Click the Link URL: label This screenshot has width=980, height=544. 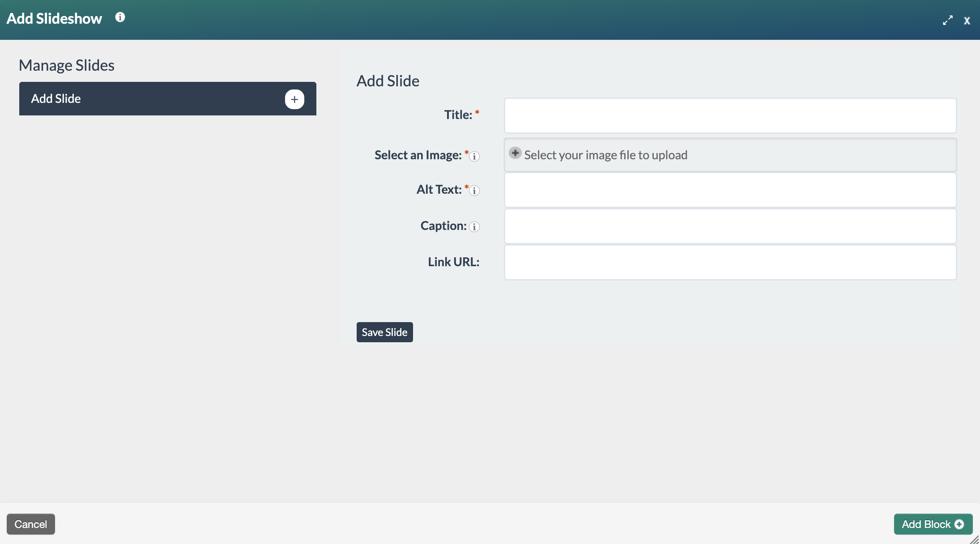point(453,262)
